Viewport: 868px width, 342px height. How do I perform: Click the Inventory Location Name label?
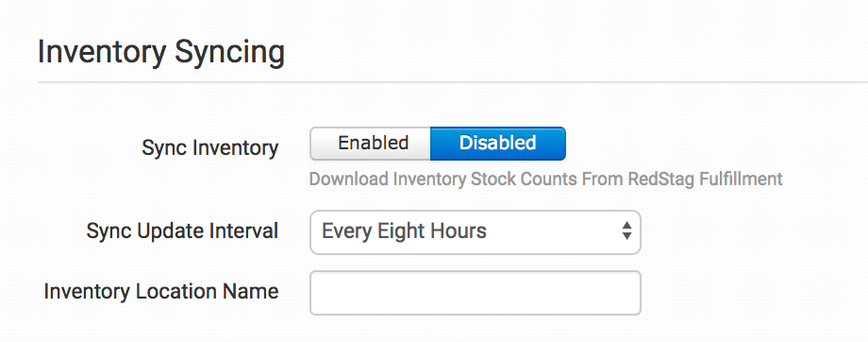pyautogui.click(x=161, y=292)
